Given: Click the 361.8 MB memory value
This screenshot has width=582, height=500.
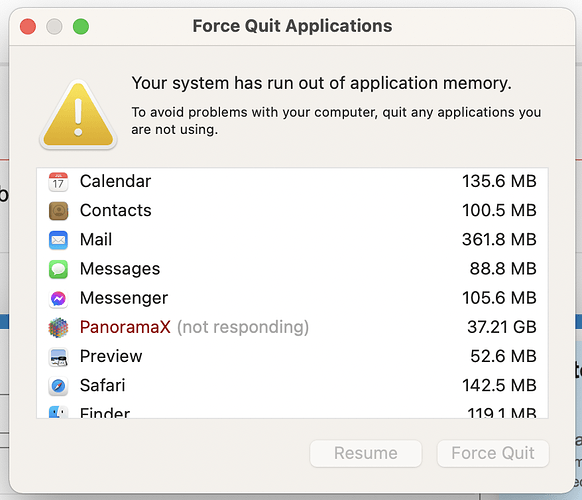Looking at the screenshot, I should tap(499, 239).
